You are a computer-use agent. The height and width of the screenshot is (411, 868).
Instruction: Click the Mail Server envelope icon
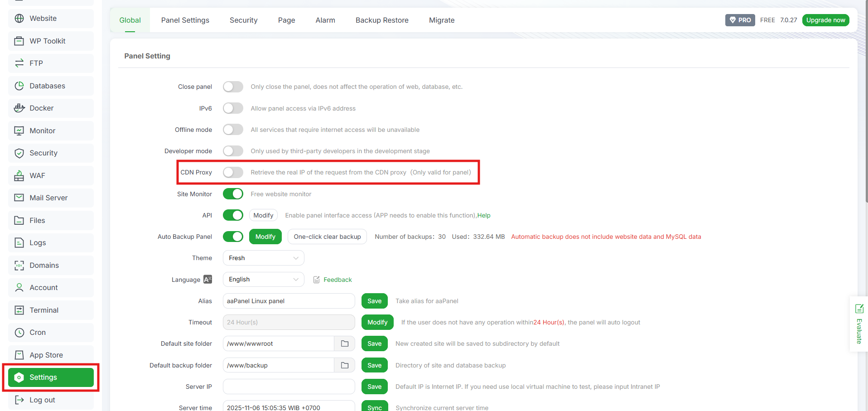pyautogui.click(x=19, y=198)
